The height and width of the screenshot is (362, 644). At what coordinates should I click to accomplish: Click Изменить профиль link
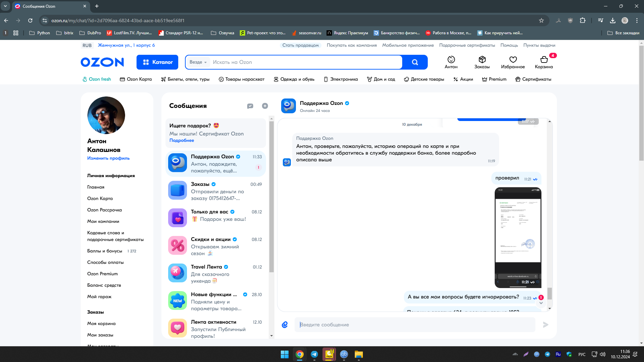(x=108, y=158)
